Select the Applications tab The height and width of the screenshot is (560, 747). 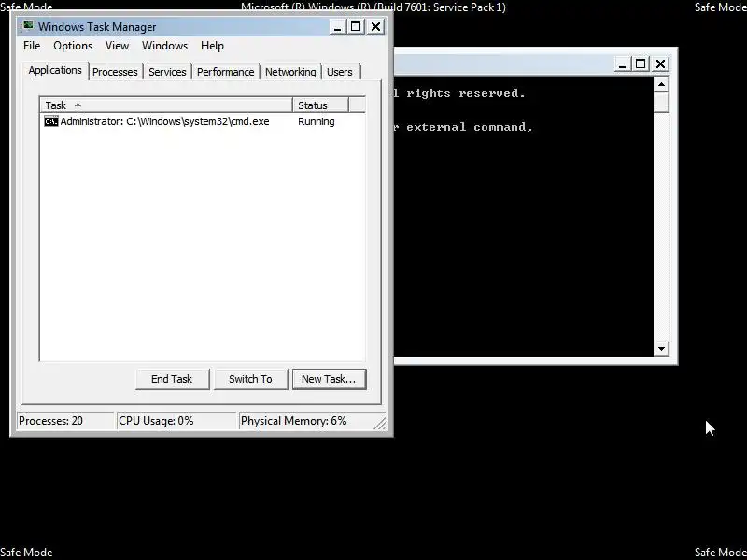[55, 71]
